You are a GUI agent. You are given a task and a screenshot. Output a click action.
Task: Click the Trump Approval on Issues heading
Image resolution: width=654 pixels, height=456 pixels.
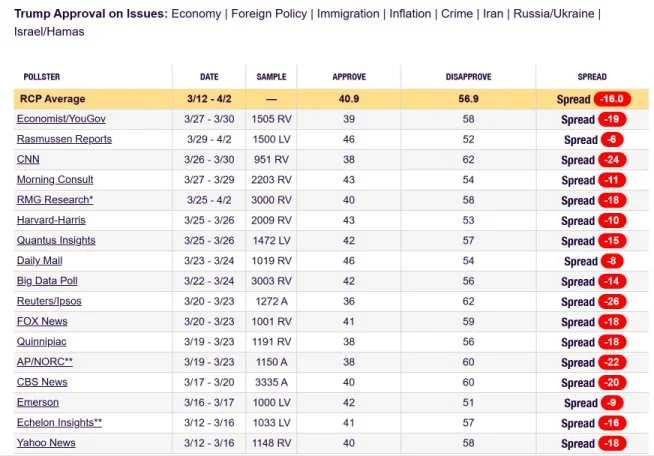[91, 14]
